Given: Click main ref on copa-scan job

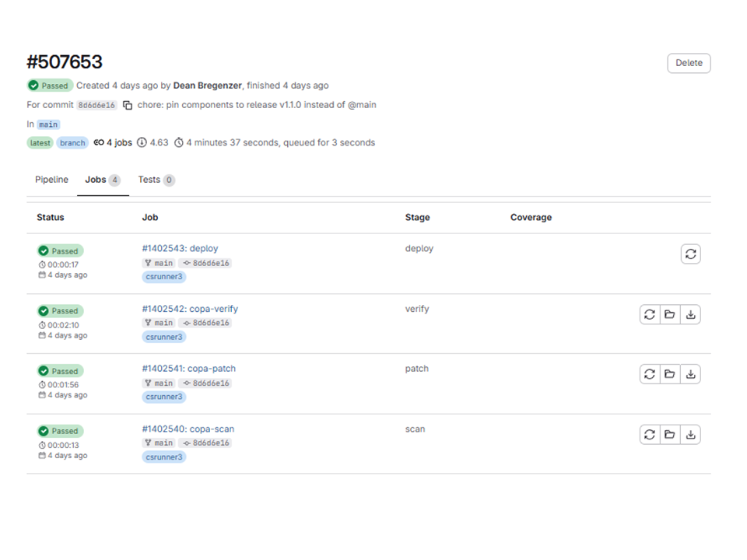Looking at the screenshot, I should coord(159,443).
